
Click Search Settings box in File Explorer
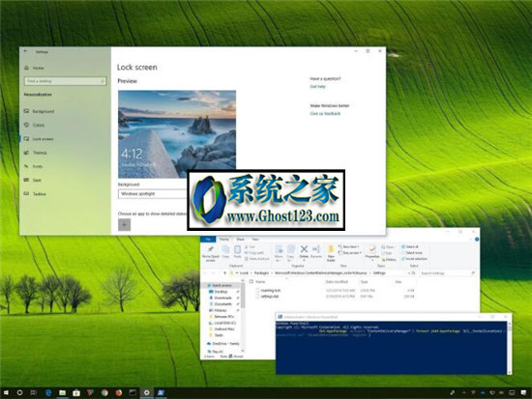pos(448,273)
